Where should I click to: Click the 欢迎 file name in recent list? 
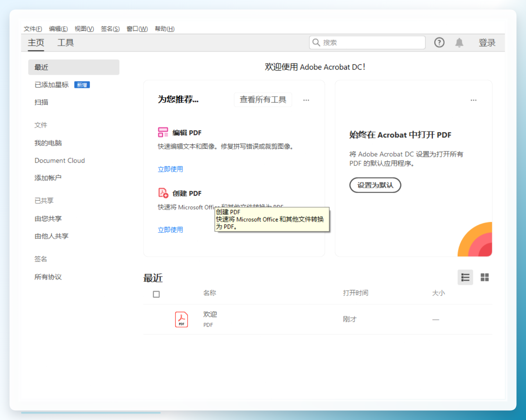(x=210, y=314)
